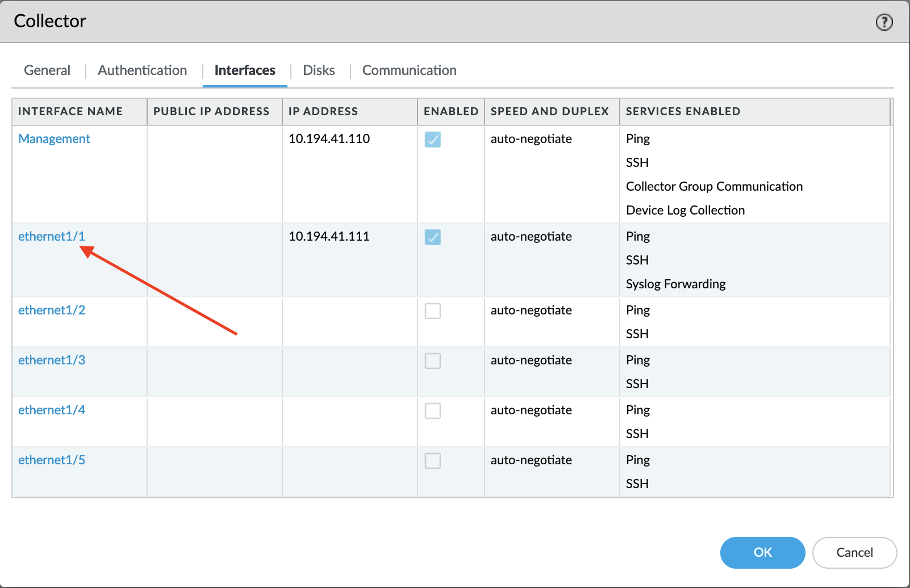Image resolution: width=910 pixels, height=588 pixels.
Task: Switch to the Authentication tab
Action: pos(141,70)
